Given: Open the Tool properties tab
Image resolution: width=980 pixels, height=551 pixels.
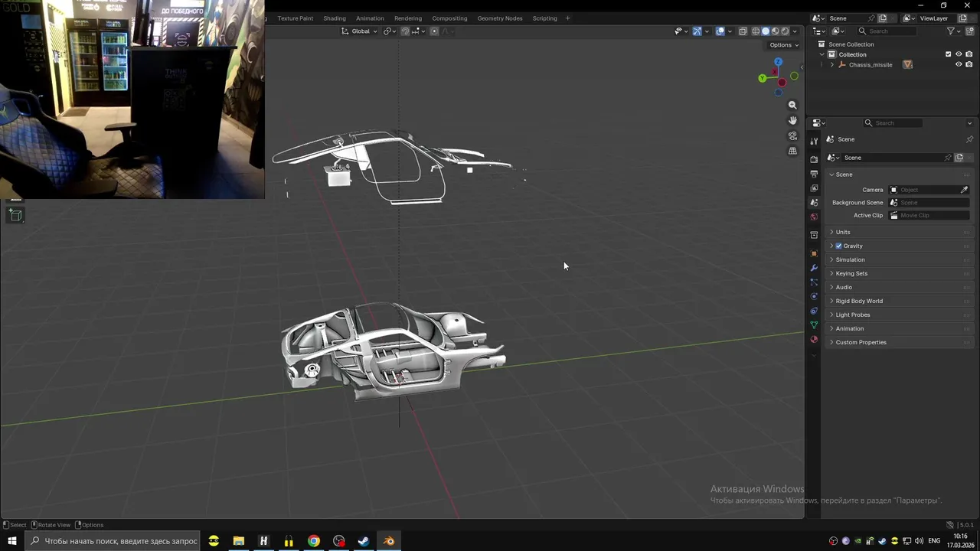Looking at the screenshot, I should 814,142.
